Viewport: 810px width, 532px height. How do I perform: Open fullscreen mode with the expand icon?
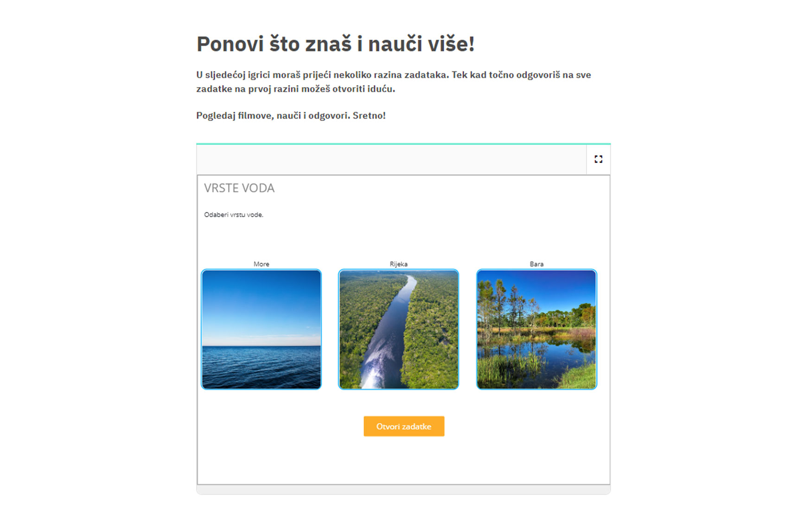click(598, 159)
